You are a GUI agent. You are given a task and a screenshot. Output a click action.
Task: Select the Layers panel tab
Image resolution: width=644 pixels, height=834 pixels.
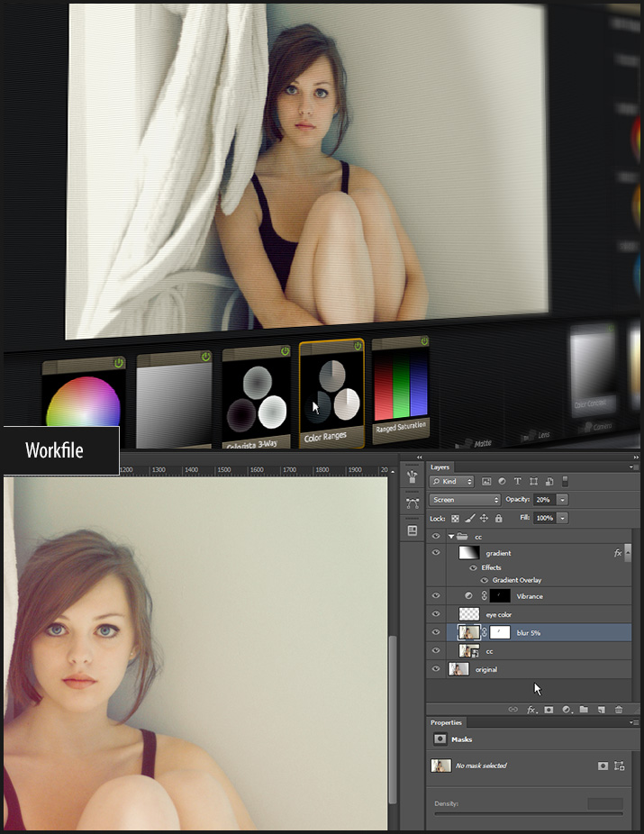pyautogui.click(x=440, y=467)
